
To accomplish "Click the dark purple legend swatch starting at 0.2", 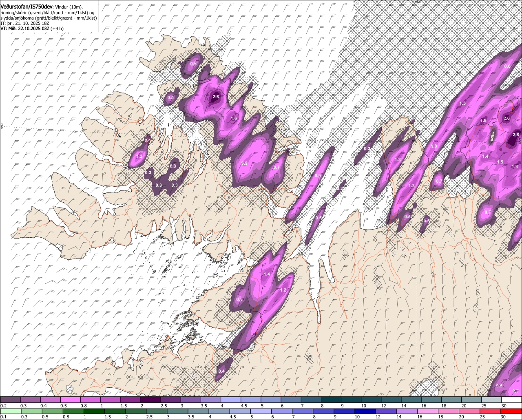I will click(10, 400).
